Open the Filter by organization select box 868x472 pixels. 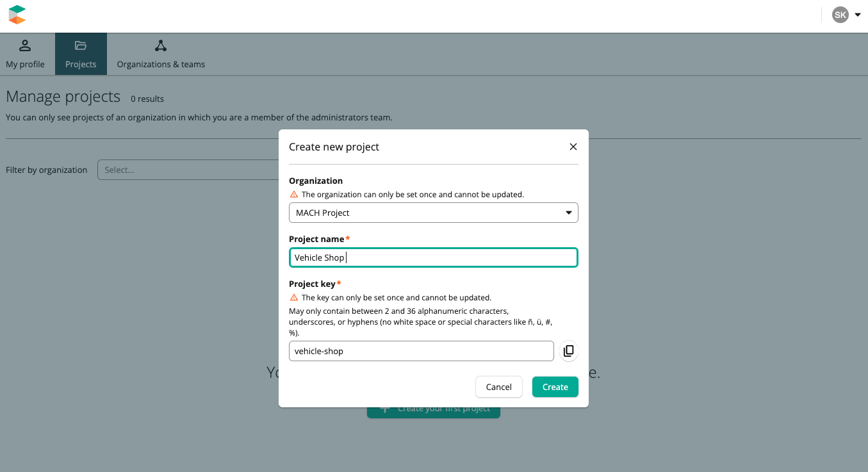[188, 170]
